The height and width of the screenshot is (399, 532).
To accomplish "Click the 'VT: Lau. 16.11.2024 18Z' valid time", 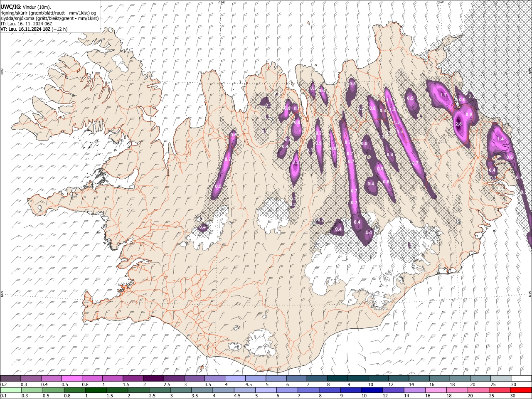I will pos(26,30).
